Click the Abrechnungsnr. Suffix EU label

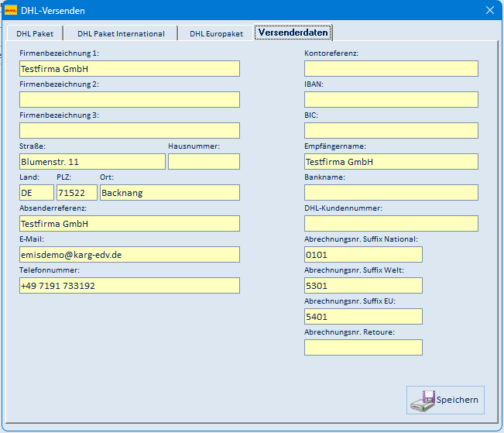coord(350,301)
